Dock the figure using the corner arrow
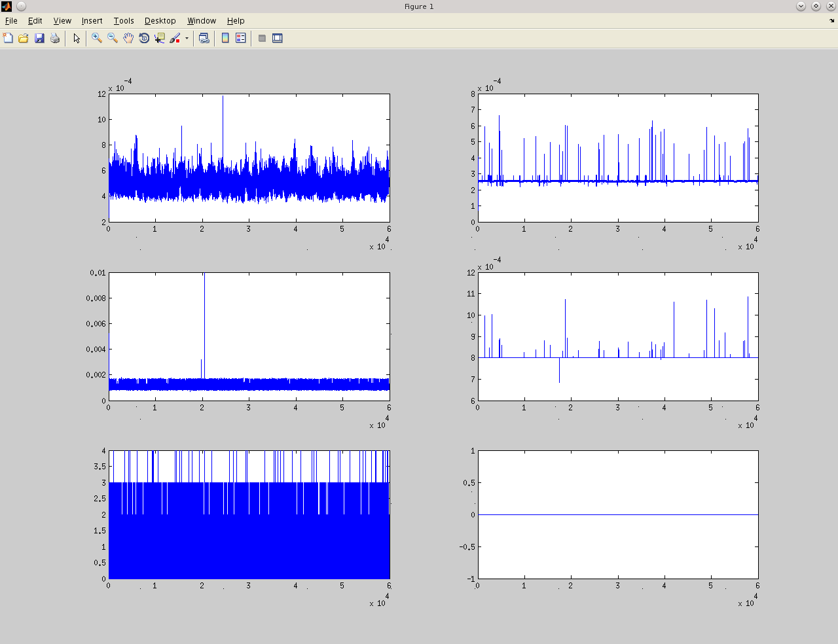Screen dimensions: 838x644 click(x=832, y=21)
